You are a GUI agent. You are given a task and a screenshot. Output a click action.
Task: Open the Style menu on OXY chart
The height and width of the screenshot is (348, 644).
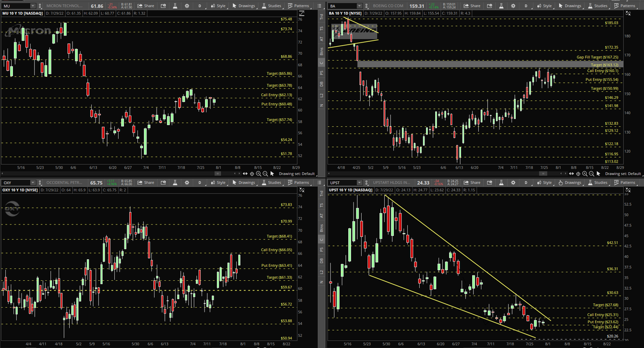[218, 183]
